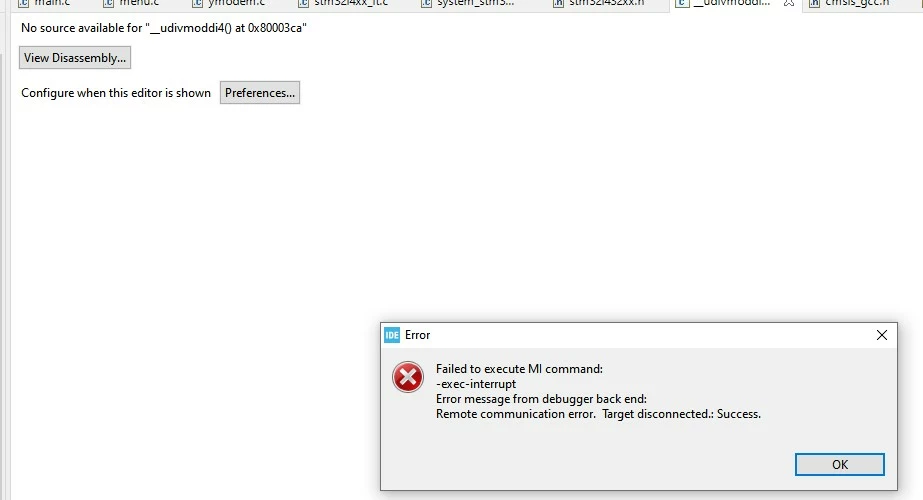
Task: Click 'Failed to execute MI command:' text
Action: [x=519, y=369]
